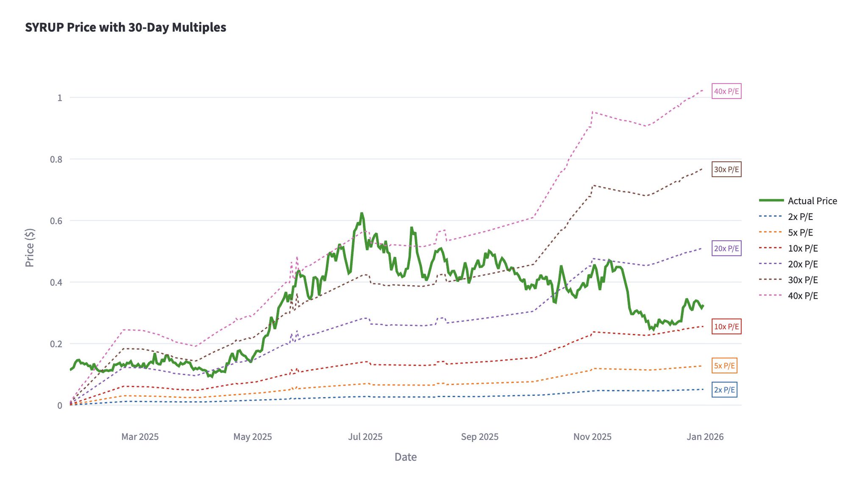Image resolution: width=868 pixels, height=484 pixels.
Task: Click the 0.6 y-axis tick label
Action: tap(56, 221)
